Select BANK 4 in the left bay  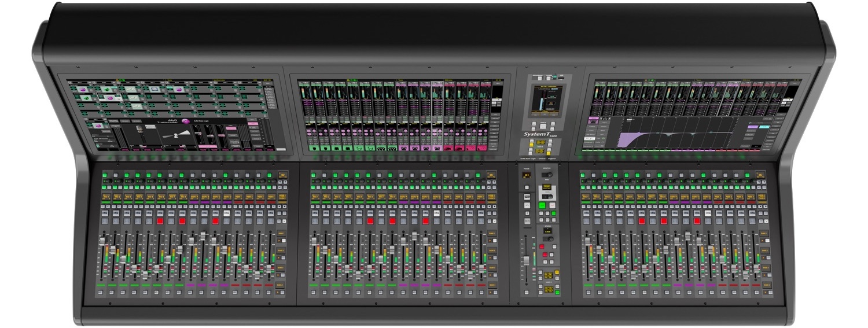point(281,285)
